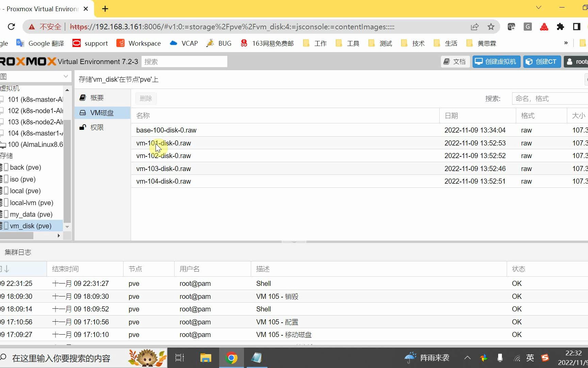Open Chrome from the Windows taskbar
This screenshot has width=588, height=368.
[x=231, y=358]
